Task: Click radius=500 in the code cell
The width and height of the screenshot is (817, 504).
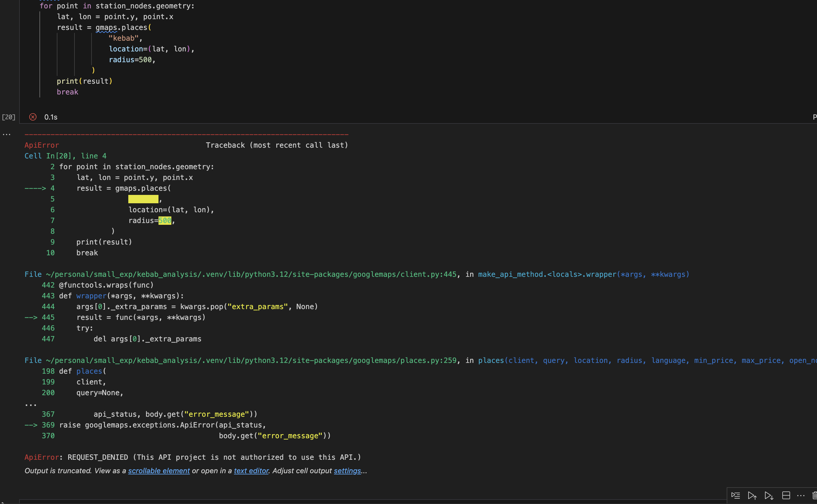Action: tap(130, 60)
